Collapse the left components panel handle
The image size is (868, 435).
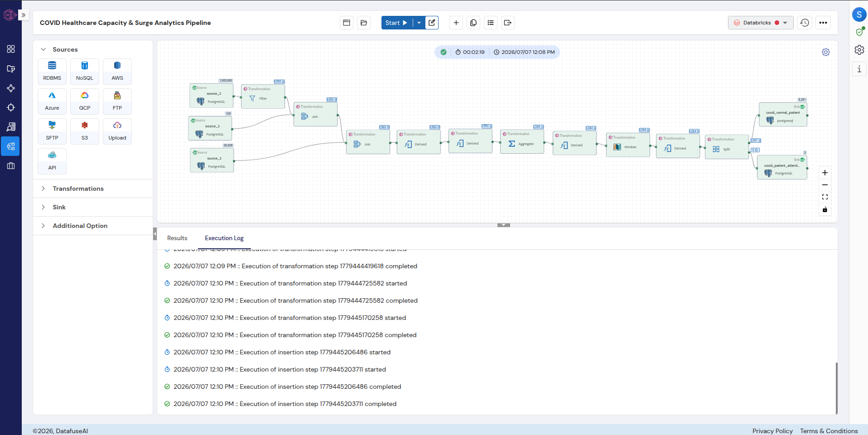155,233
